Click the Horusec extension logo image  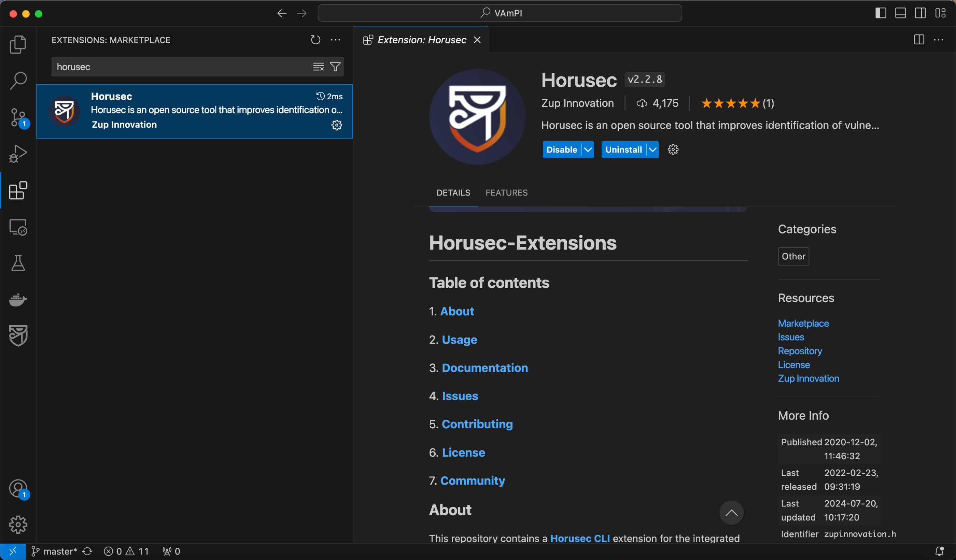pyautogui.click(x=477, y=117)
